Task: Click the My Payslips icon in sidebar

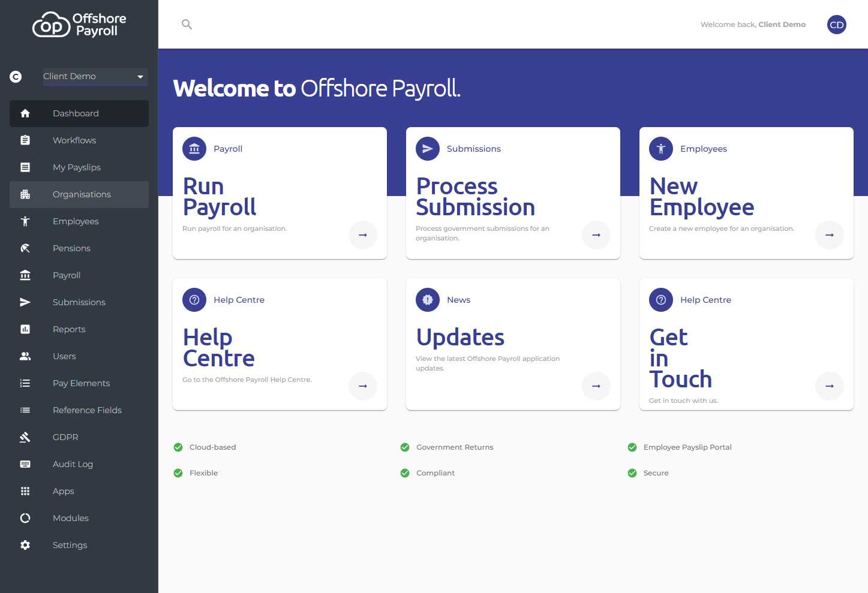Action: [x=25, y=167]
